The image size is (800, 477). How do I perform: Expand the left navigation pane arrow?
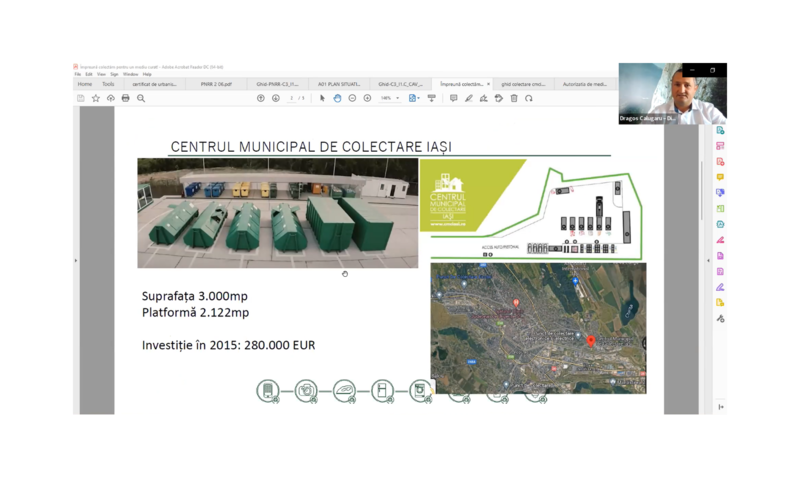pos(76,261)
